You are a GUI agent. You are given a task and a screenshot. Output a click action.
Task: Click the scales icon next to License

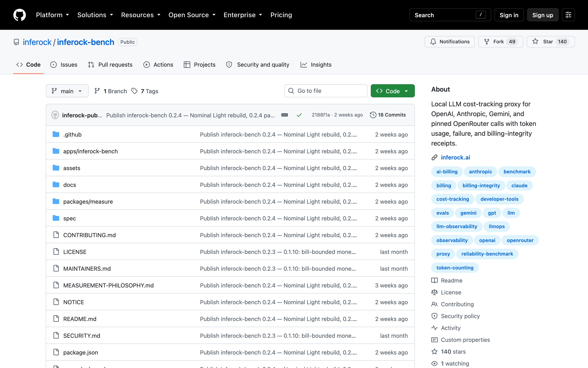click(x=434, y=292)
